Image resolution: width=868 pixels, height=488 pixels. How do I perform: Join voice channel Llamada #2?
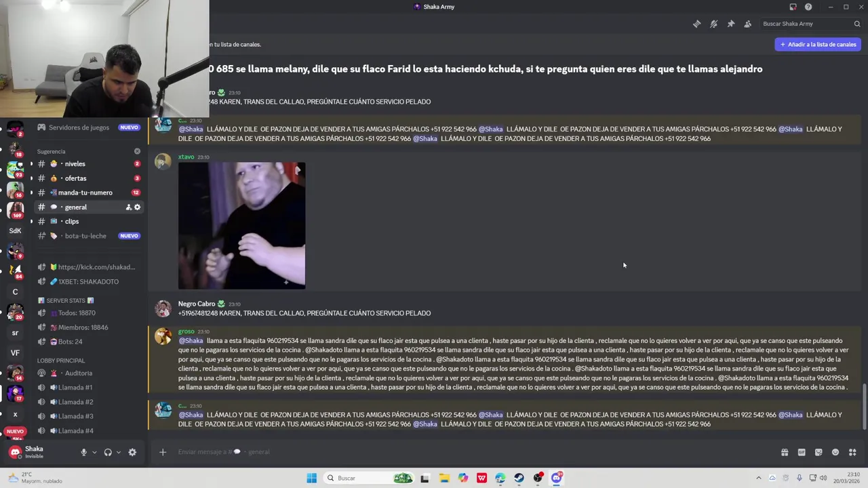pyautogui.click(x=88, y=402)
